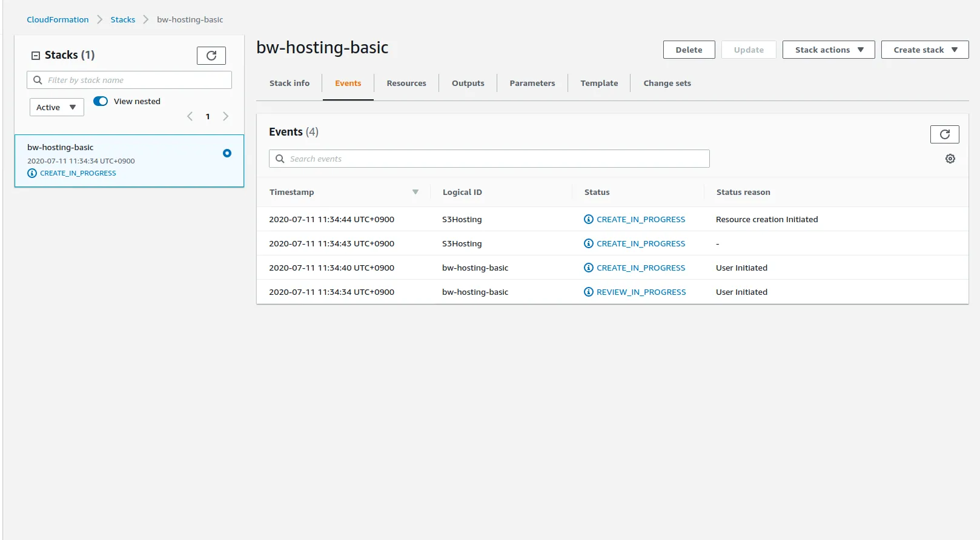Click the timestamp 2020-07-11 11:34:43 UTC+0900

(331, 243)
